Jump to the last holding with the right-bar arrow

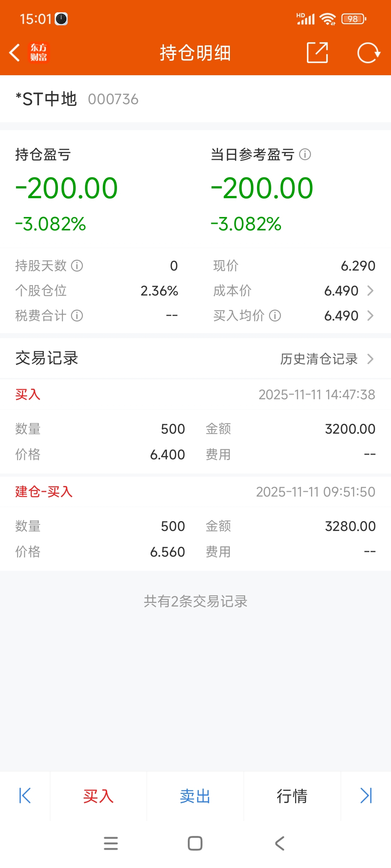point(366,796)
